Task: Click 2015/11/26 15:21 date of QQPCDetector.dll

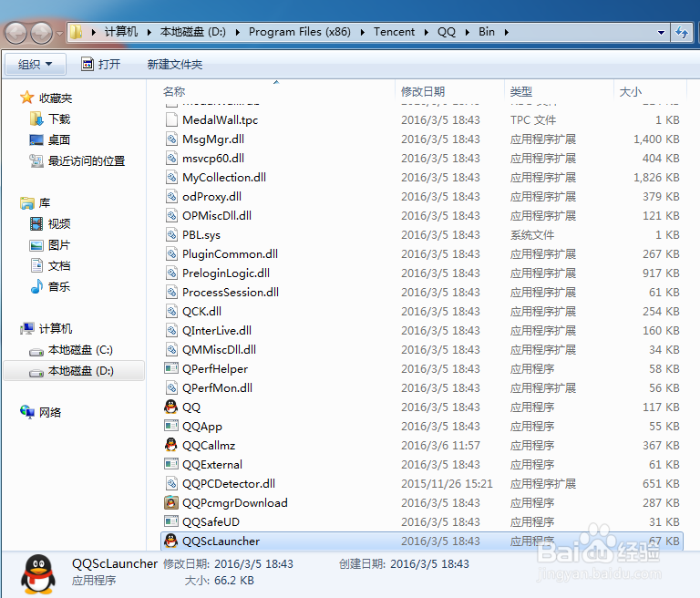Action: click(x=447, y=484)
